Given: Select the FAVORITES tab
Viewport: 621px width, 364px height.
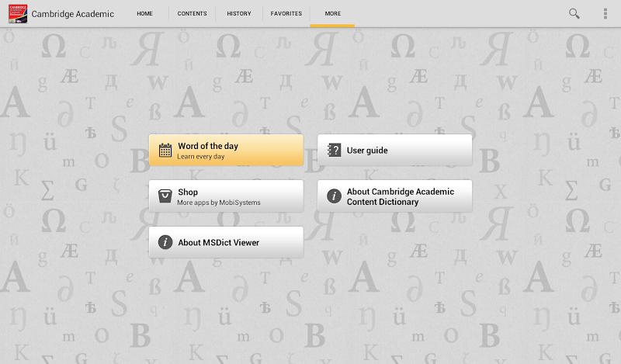Looking at the screenshot, I should 286,13.
